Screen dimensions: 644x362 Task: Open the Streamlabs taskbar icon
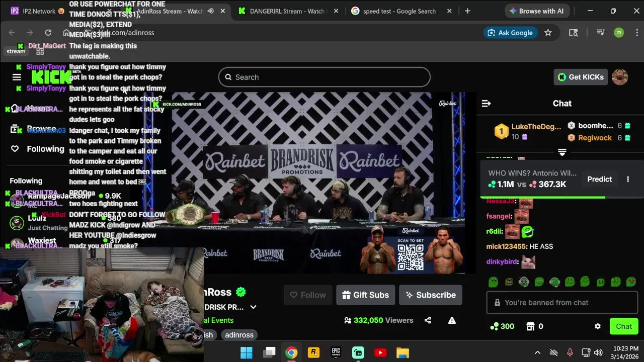[x=358, y=352]
